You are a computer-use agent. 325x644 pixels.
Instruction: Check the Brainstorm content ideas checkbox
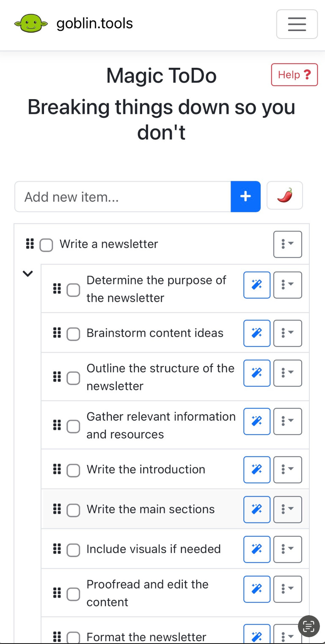(x=73, y=334)
